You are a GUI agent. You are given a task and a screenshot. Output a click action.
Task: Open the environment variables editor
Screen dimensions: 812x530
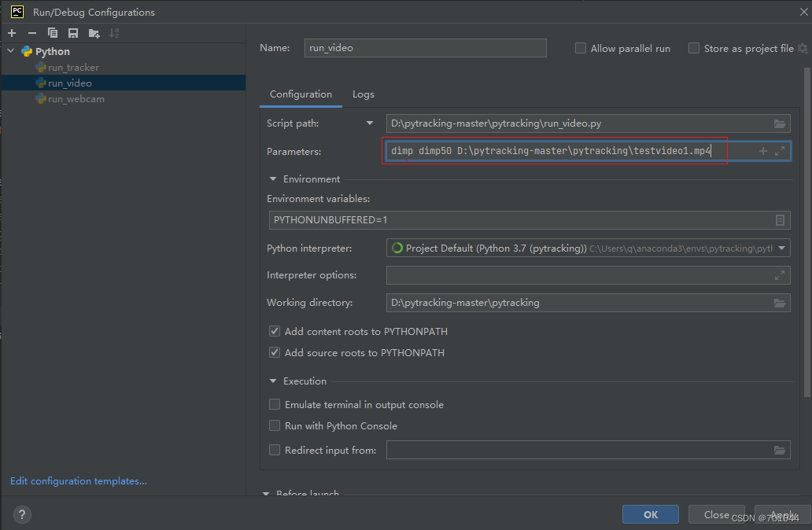point(781,219)
